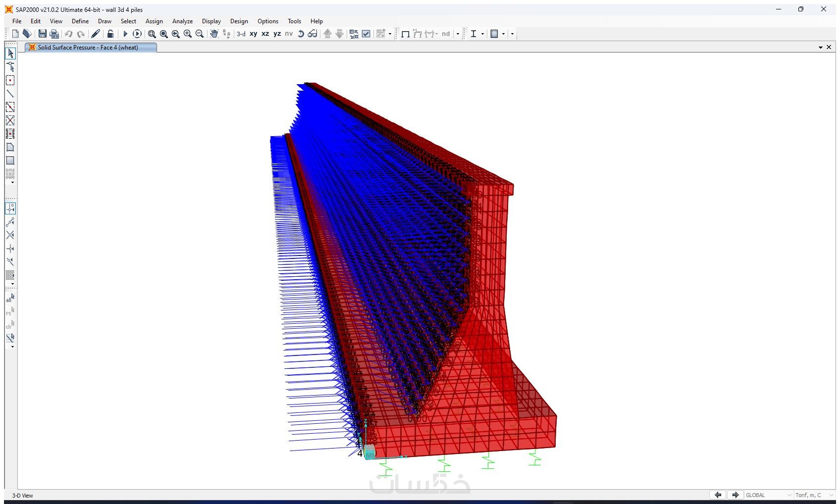The height and width of the screenshot is (504, 840).
Task: Expand the display toolbar options dropdown
Action: point(458,34)
